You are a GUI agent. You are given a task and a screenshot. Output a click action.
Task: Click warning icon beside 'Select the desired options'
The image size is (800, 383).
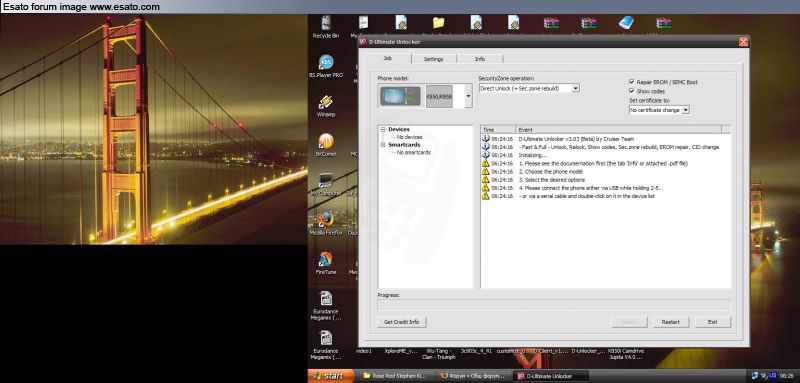[x=485, y=180]
